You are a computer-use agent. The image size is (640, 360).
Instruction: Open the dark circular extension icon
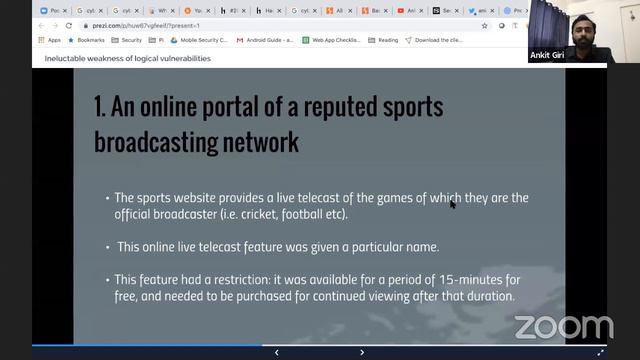click(502, 26)
